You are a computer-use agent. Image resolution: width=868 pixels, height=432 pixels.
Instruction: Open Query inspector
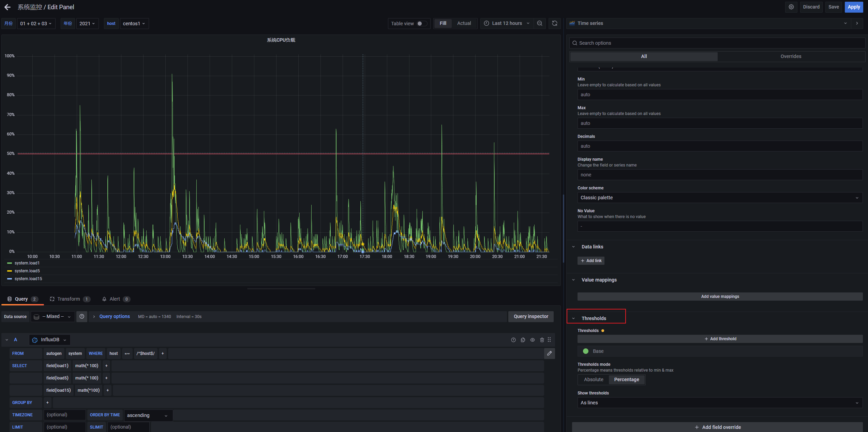[x=531, y=316]
